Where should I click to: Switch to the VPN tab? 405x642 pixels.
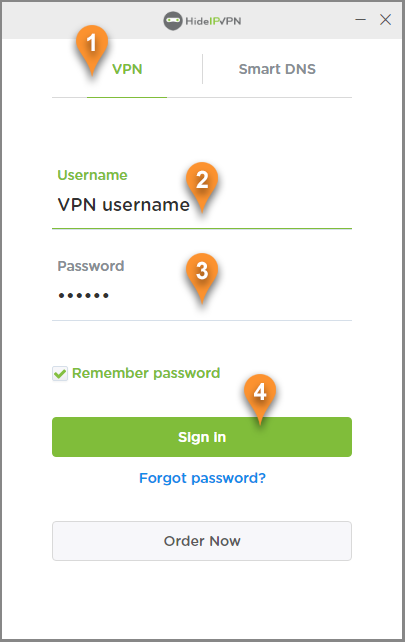tap(127, 69)
